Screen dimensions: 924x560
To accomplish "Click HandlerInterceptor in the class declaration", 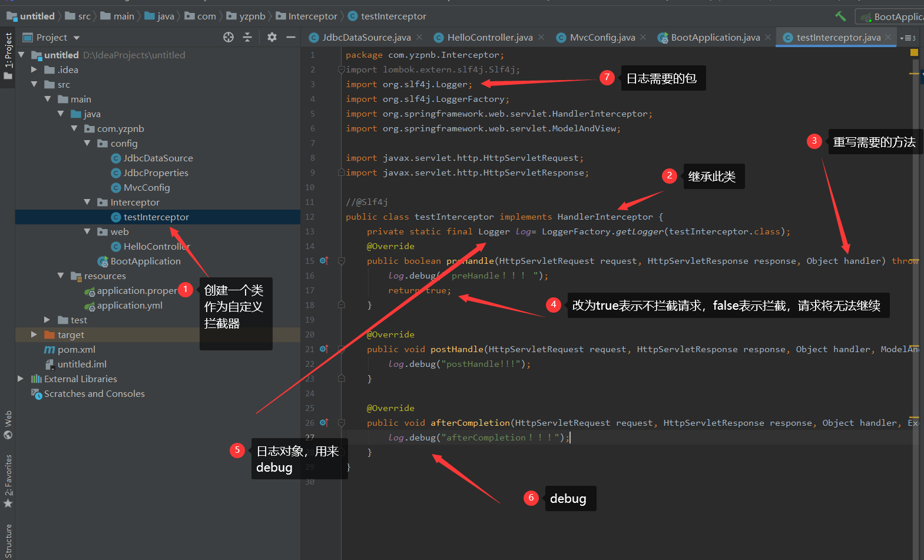I will pos(605,217).
